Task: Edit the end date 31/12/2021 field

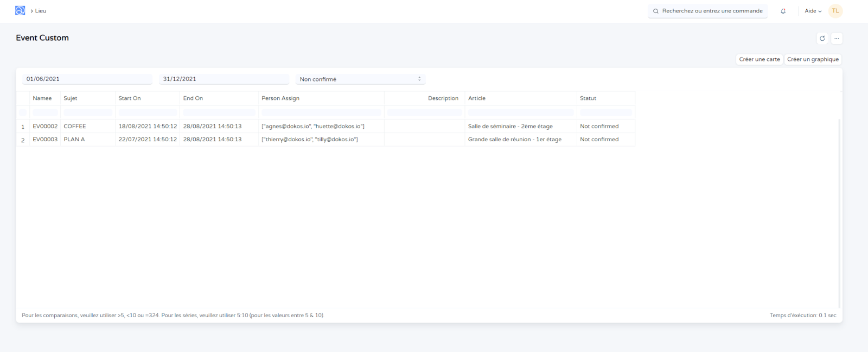Action: tap(224, 79)
